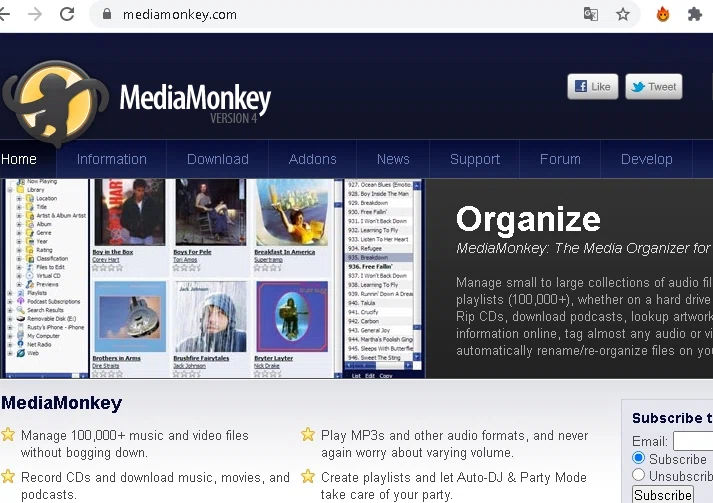Viewport: 713px width, 503px height.
Task: Click the browser reload icon
Action: 67,14
